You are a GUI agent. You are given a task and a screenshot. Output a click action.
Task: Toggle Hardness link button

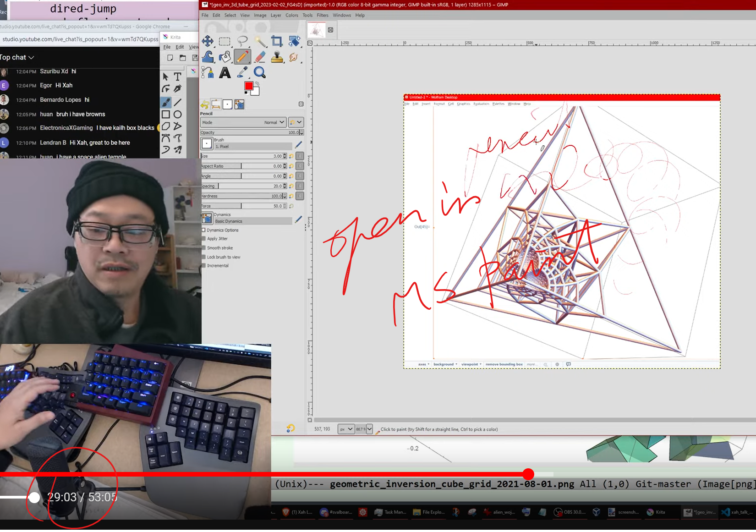tap(300, 196)
